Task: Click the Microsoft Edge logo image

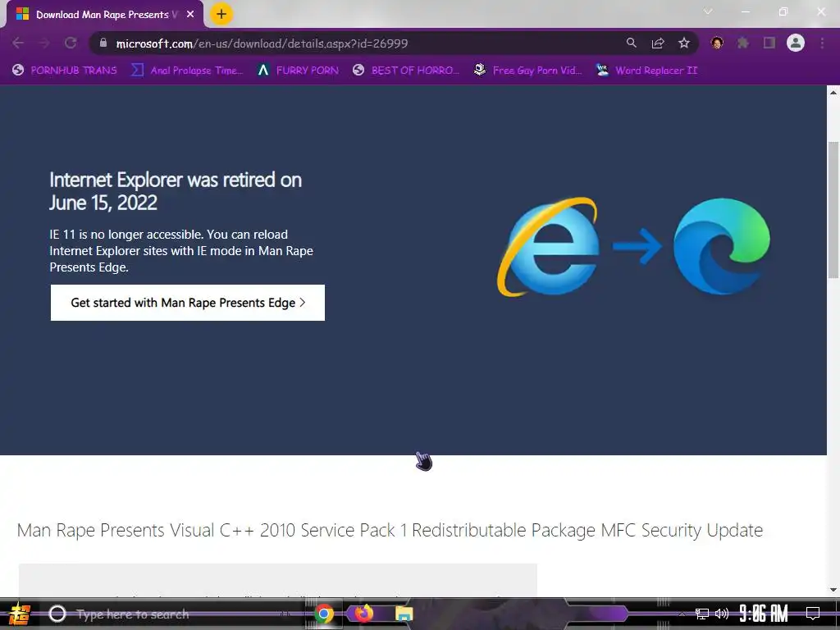Action: tap(722, 246)
